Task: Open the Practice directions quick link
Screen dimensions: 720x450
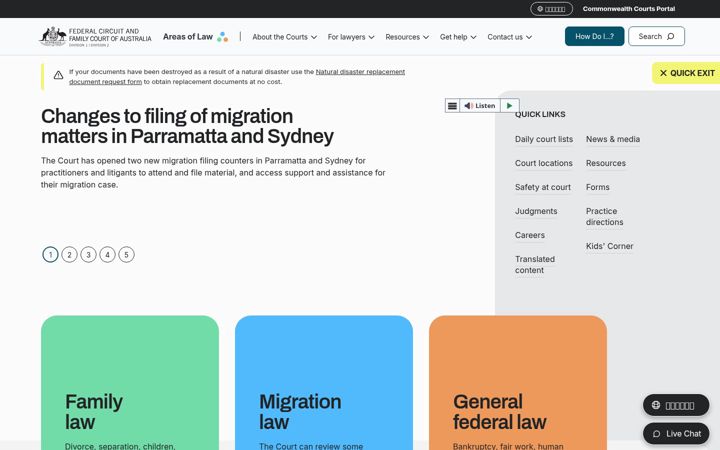Action: coord(604,217)
